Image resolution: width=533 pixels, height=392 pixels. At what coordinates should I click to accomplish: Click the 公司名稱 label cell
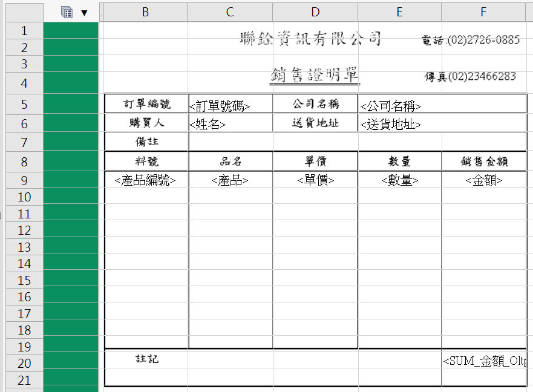315,103
